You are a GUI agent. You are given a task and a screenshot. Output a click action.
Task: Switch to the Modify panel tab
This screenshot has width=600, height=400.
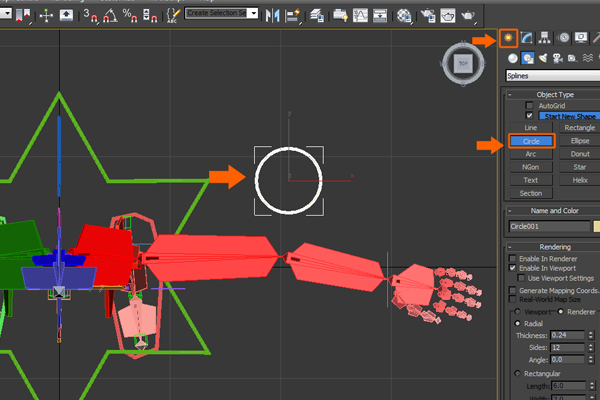point(527,38)
